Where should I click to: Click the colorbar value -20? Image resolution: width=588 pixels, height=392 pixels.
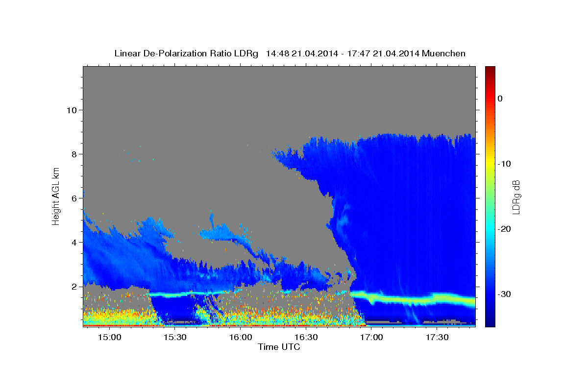[503, 229]
